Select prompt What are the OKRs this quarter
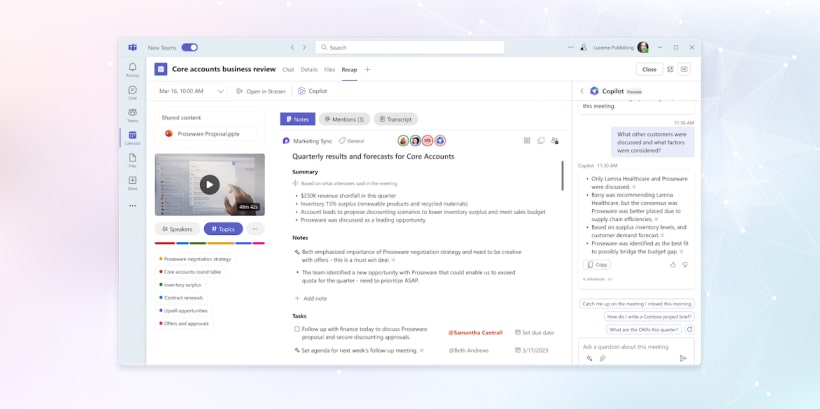The width and height of the screenshot is (820, 409). (644, 330)
